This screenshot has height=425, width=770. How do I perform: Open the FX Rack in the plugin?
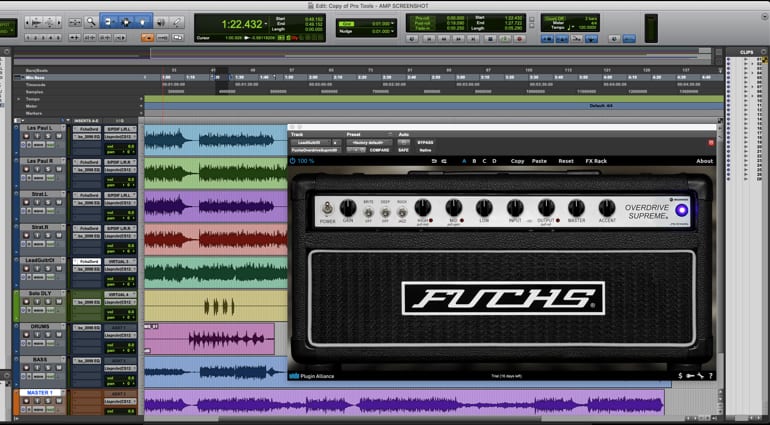pyautogui.click(x=596, y=161)
